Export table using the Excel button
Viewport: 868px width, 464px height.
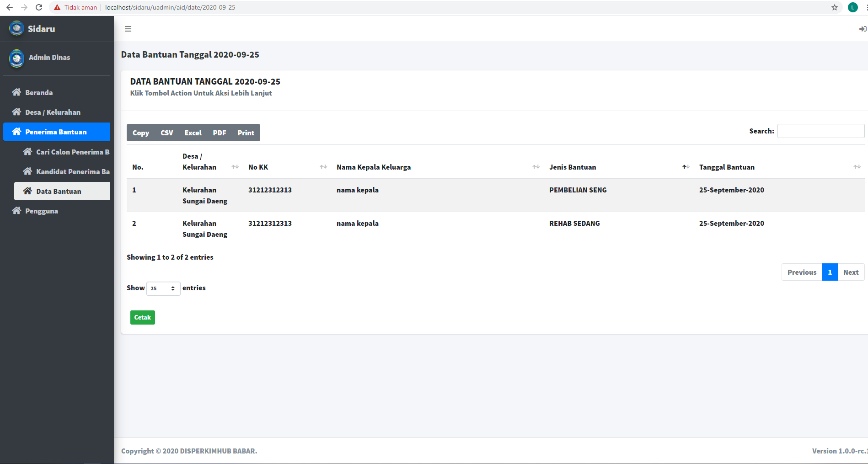(x=193, y=133)
